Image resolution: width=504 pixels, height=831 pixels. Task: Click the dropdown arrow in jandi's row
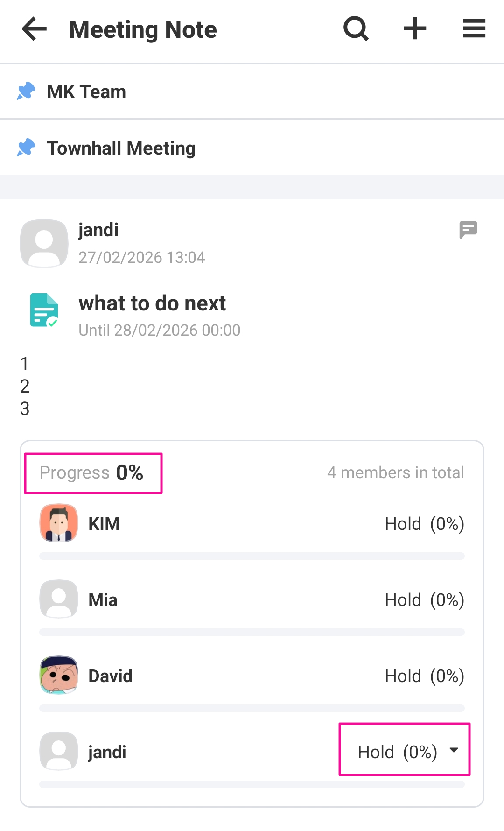tap(454, 750)
